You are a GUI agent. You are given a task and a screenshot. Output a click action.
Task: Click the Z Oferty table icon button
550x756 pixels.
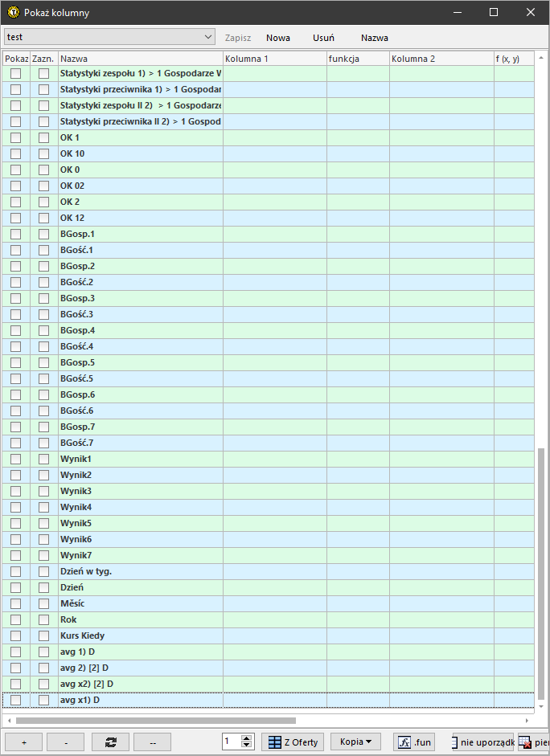[x=294, y=742]
